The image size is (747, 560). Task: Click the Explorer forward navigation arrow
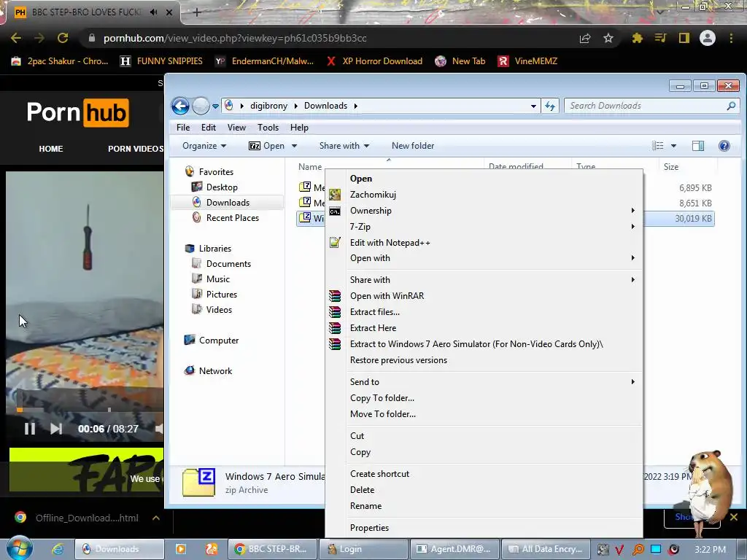[201, 106]
